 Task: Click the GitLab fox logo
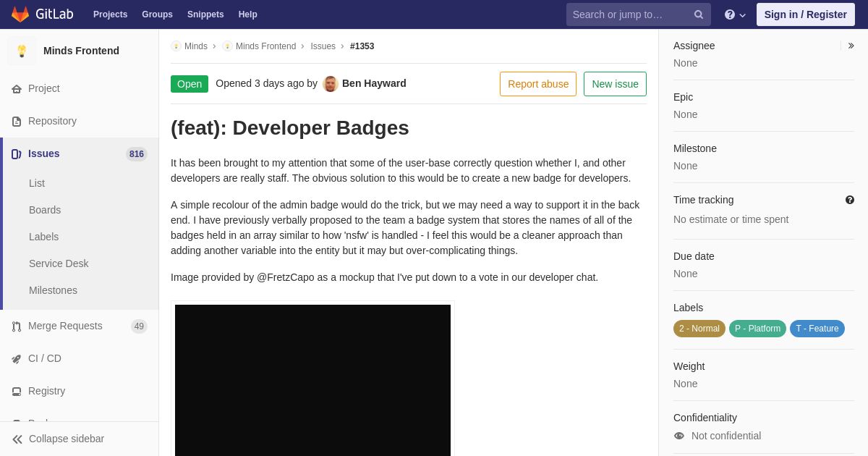point(20,14)
